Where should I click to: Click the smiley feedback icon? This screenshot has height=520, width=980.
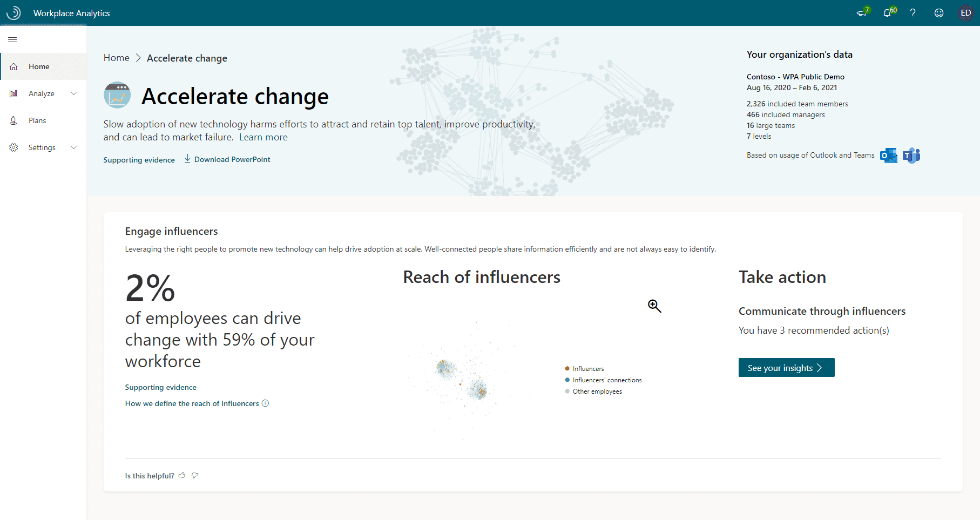pos(939,13)
